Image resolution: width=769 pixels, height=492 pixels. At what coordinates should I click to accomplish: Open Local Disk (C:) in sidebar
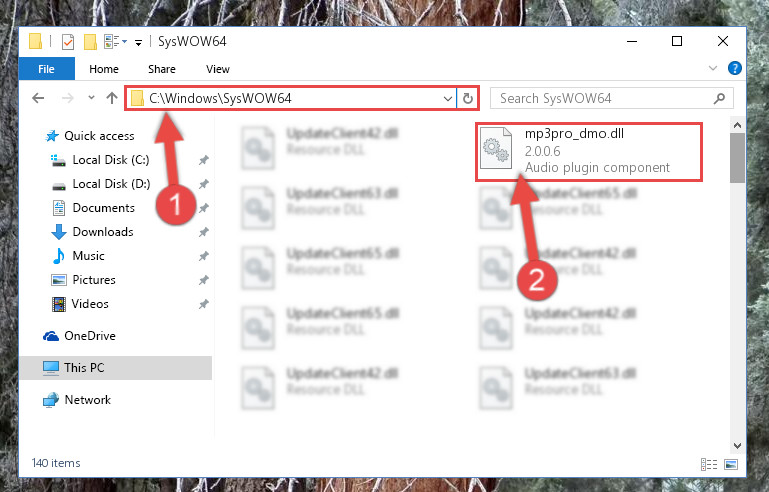pos(110,160)
